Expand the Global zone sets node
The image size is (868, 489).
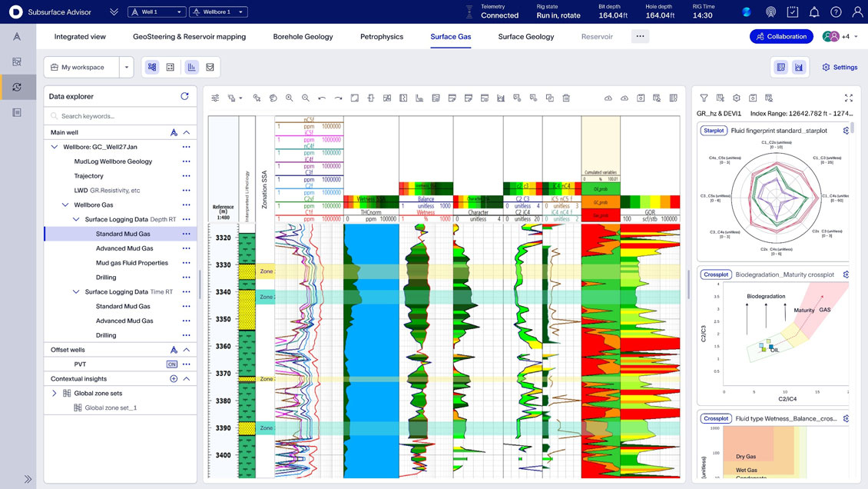tap(54, 394)
